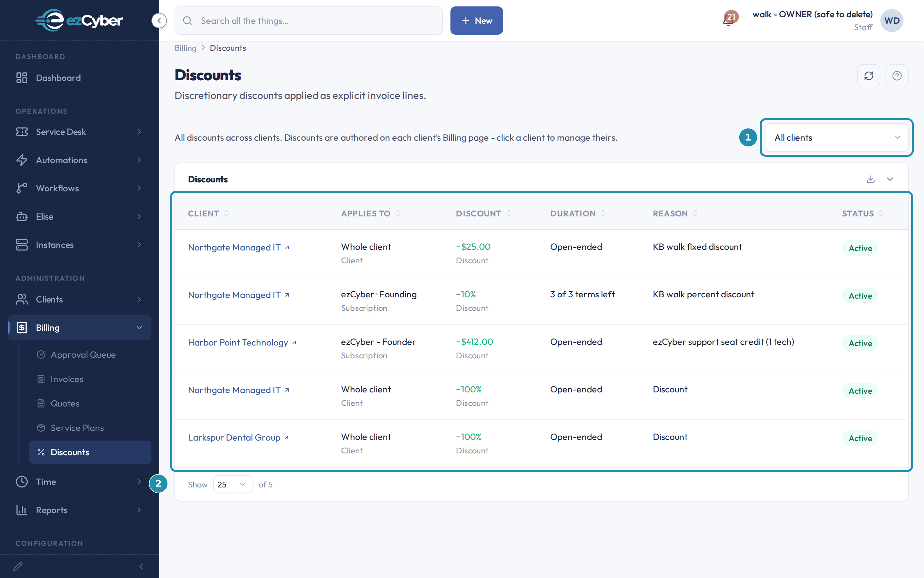
Task: Open external link icon beside Harbor Point Technology
Action: [294, 343]
